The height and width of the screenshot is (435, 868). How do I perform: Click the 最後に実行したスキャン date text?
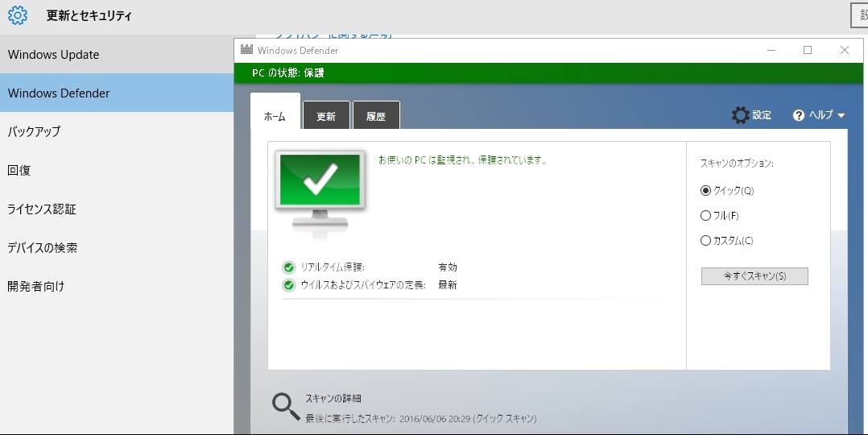pos(420,418)
